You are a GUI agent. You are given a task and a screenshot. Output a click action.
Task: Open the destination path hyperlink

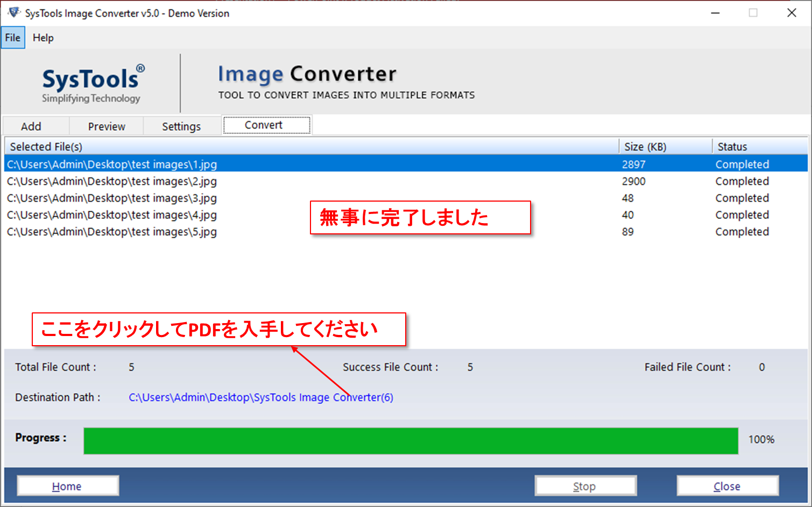(260, 397)
